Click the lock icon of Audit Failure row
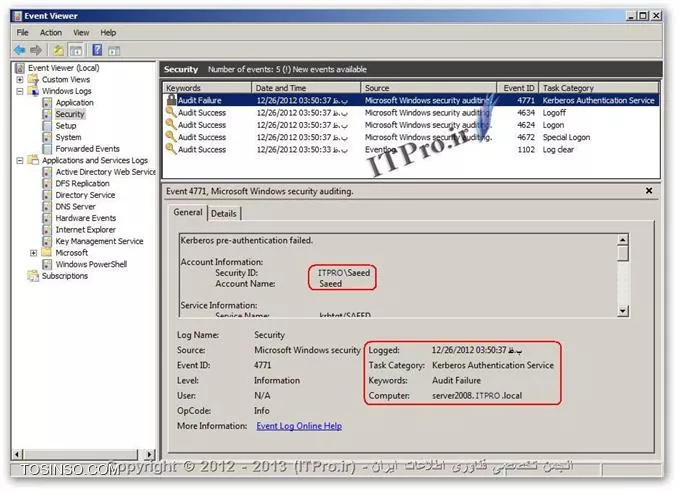 [x=171, y=100]
